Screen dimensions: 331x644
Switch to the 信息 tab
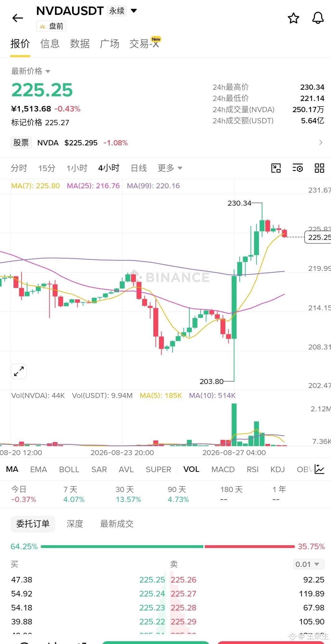[50, 44]
